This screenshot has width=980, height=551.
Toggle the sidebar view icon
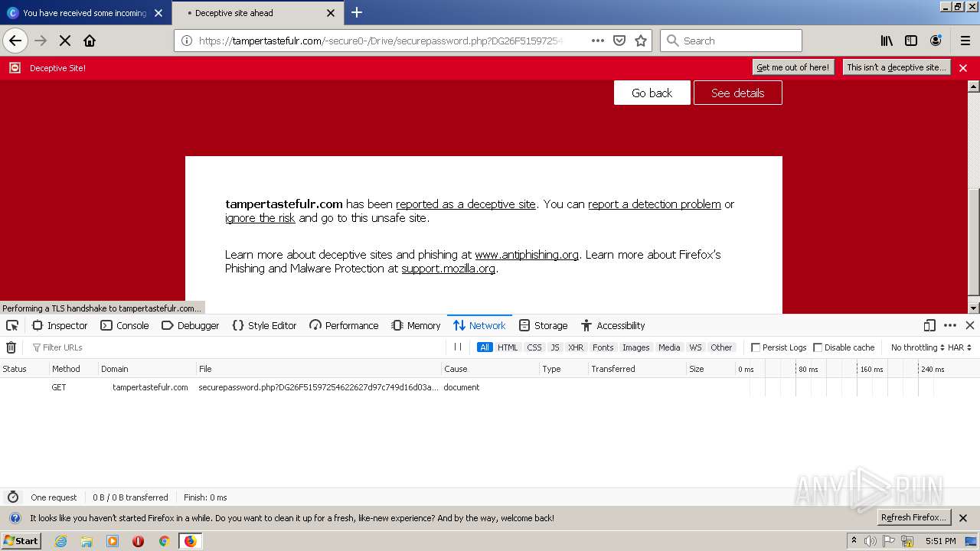[x=911, y=41]
